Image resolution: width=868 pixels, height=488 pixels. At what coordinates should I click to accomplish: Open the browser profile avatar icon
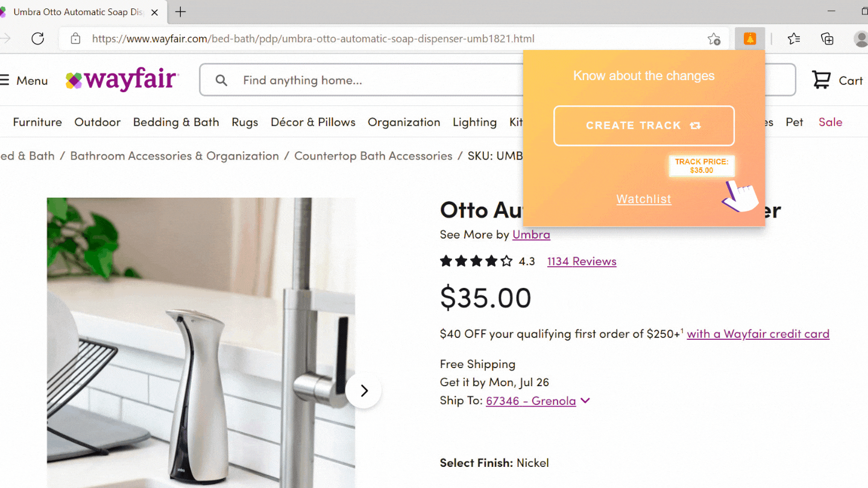coord(861,39)
